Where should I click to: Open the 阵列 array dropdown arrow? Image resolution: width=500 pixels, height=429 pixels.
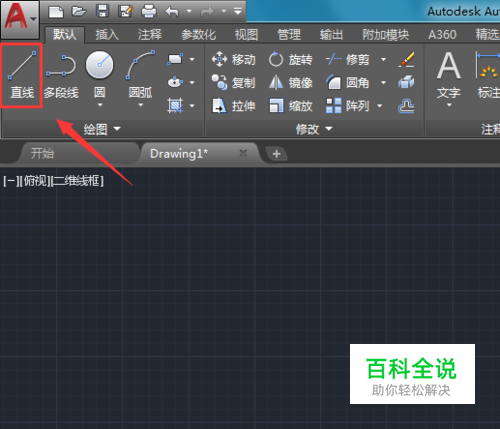click(x=380, y=106)
